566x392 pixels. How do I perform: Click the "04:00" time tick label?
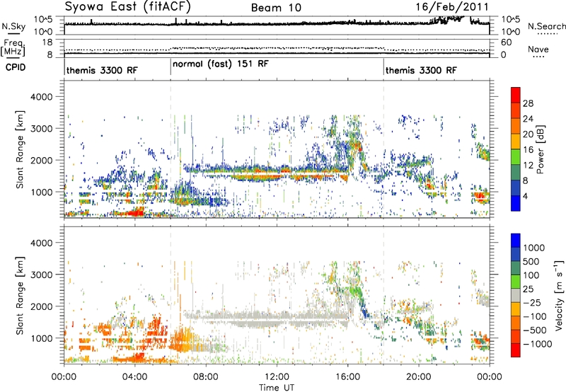coord(134,377)
